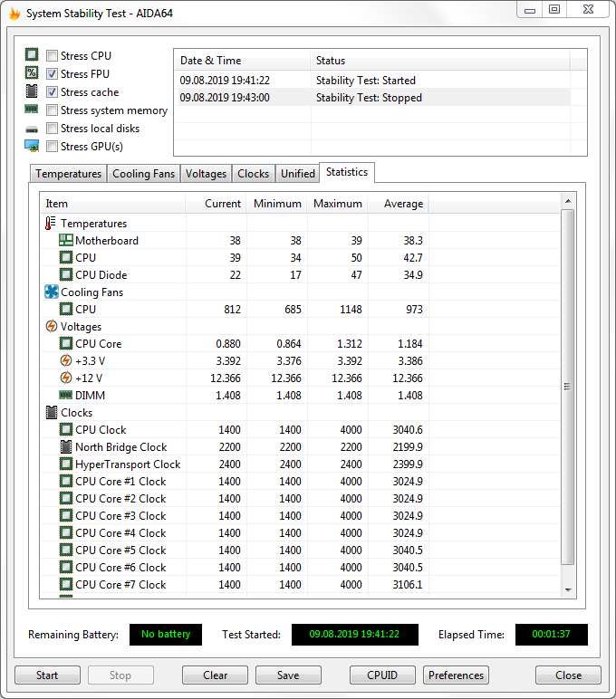
Task: Switch to the Temperatures tab
Action: coord(68,174)
